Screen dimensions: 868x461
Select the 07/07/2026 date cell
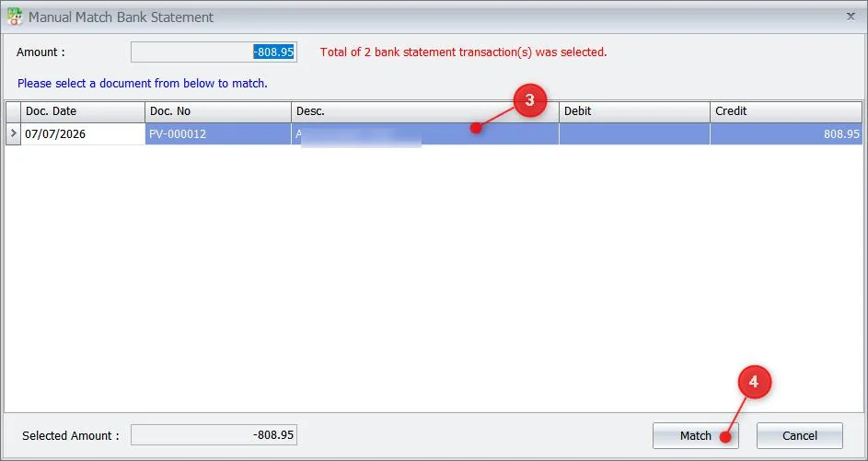tap(83, 134)
